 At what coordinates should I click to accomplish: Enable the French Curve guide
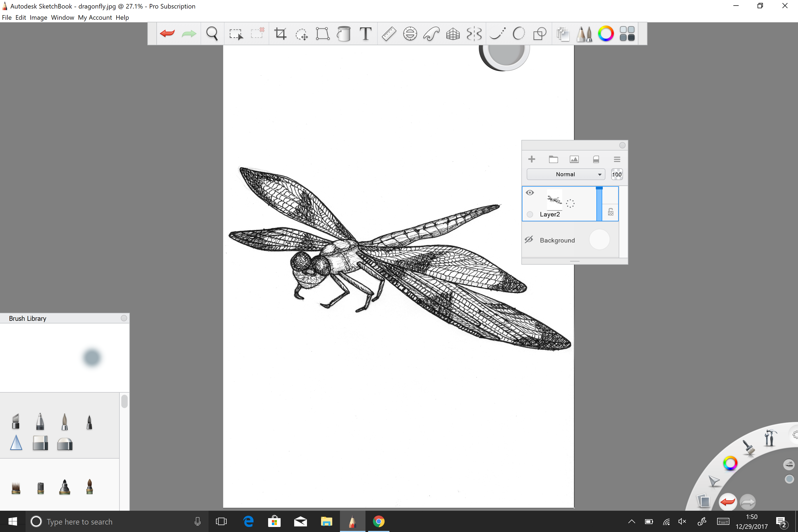click(x=431, y=34)
